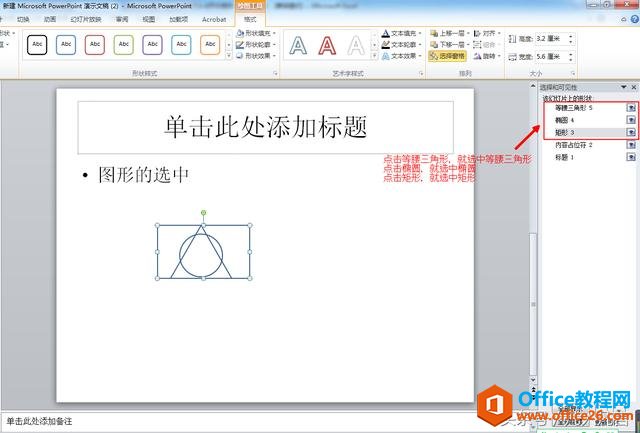
Task: Open the 审阅 ribbon tab
Action: tap(122, 18)
